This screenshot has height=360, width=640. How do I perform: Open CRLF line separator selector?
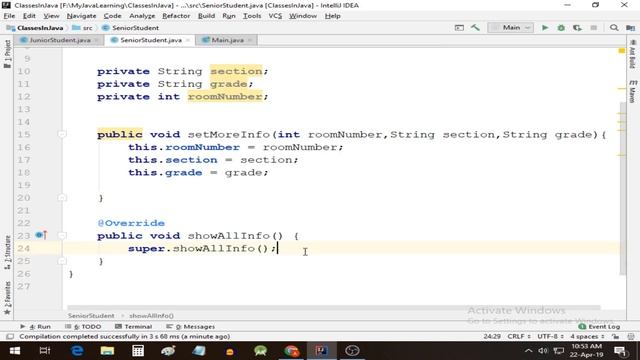tap(519, 337)
